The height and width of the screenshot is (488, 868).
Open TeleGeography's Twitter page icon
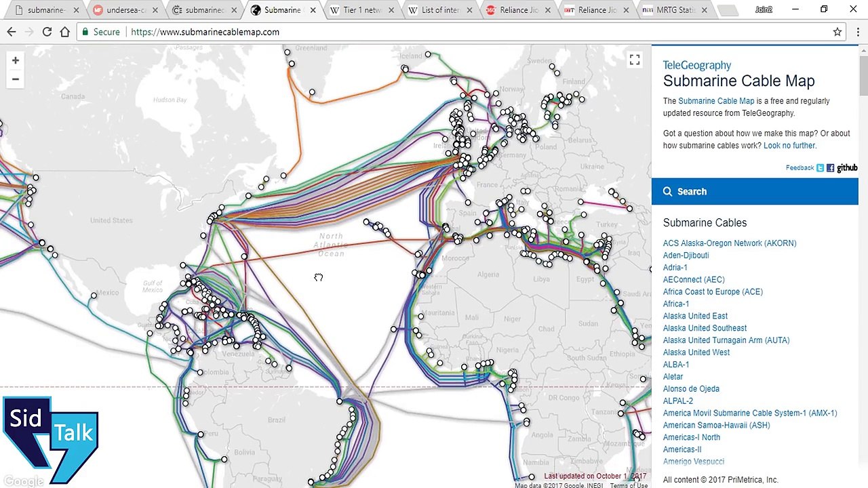(820, 168)
